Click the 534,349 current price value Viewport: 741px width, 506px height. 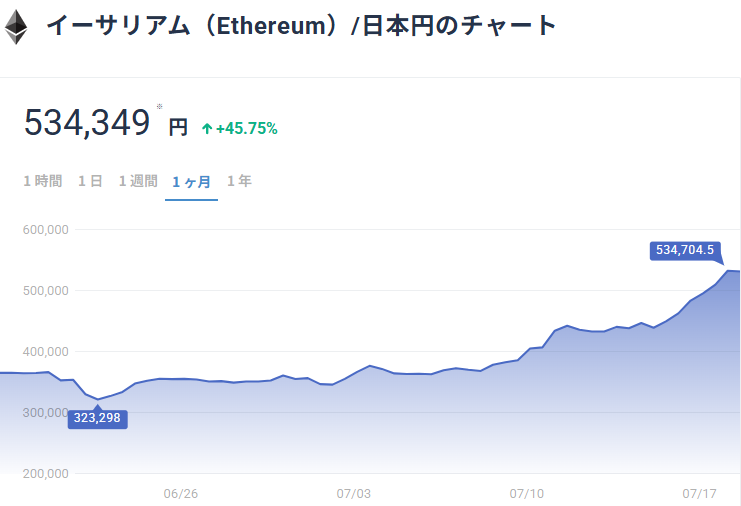pyautogui.click(x=87, y=123)
